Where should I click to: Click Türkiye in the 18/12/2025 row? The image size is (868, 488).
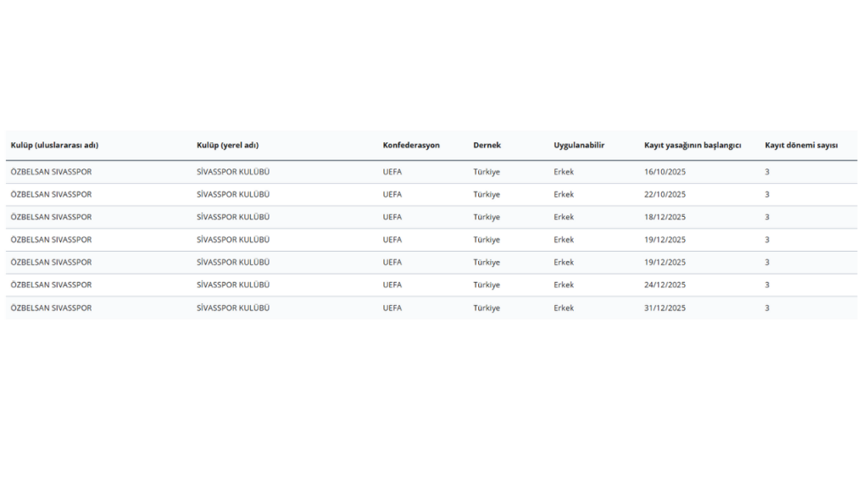pos(487,218)
